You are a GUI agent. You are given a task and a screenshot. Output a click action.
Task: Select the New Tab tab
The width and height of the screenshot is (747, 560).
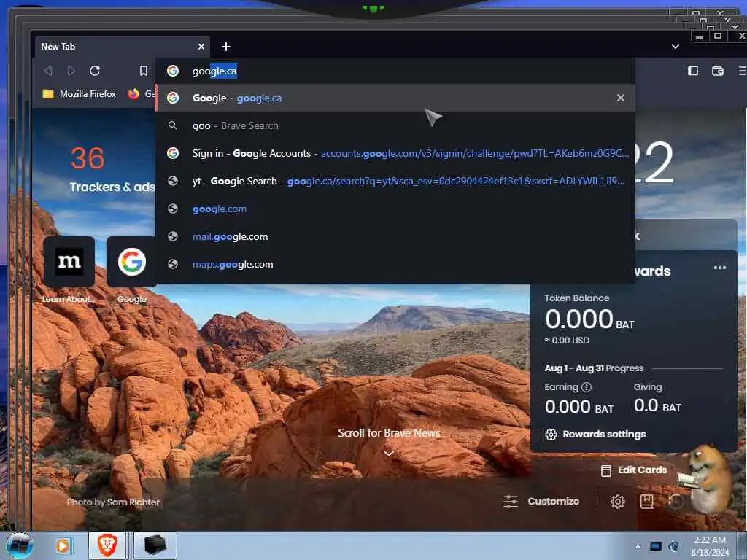122,47
